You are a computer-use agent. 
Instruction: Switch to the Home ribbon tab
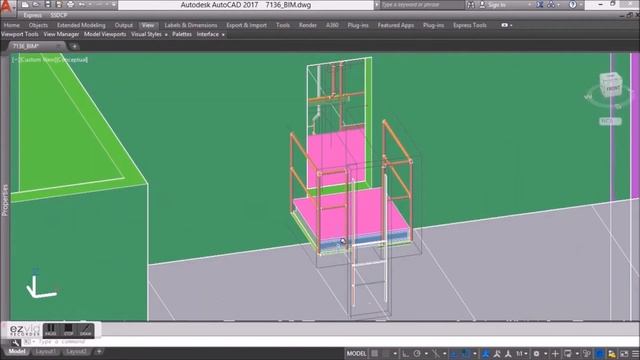[12, 25]
